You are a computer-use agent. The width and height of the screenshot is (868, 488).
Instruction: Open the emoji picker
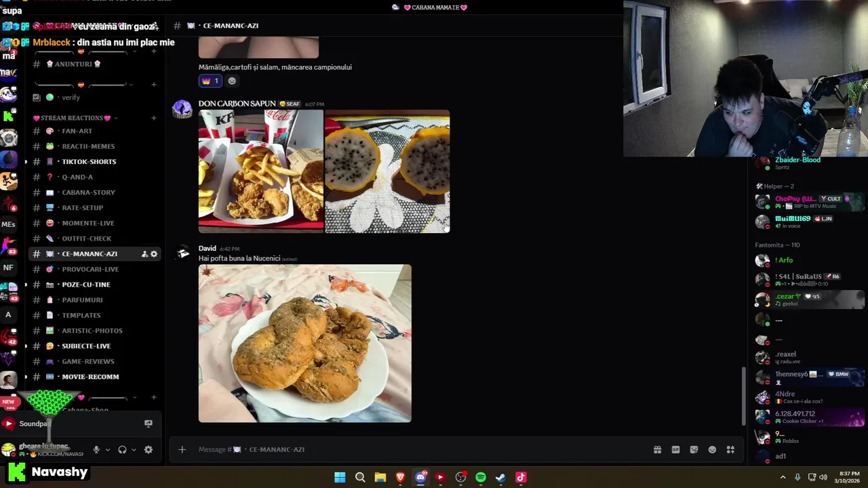pyautogui.click(x=712, y=449)
